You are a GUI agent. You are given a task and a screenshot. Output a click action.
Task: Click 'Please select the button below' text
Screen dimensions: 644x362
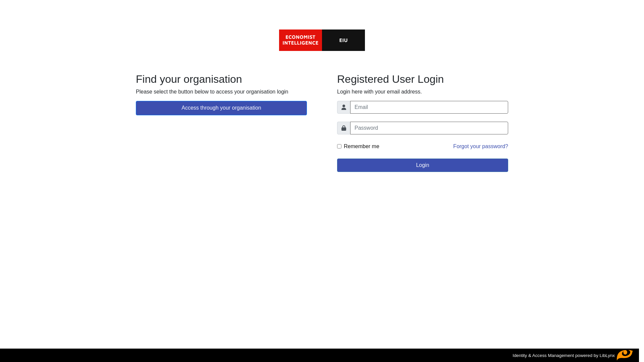pos(212,92)
